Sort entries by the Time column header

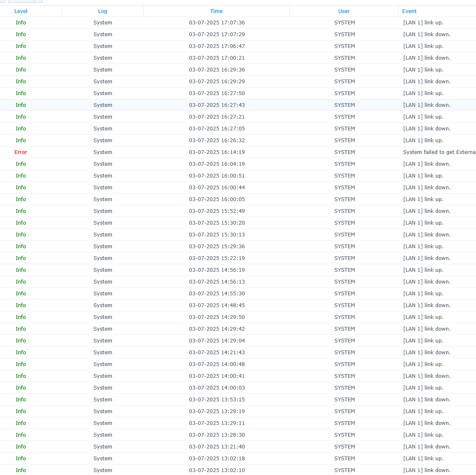216,11
